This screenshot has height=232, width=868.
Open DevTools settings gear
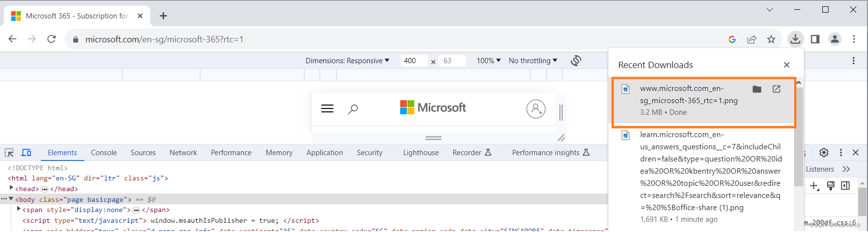(824, 153)
